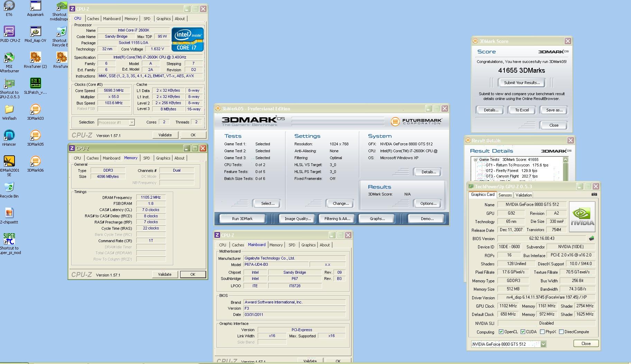The width and height of the screenshot is (631, 364).
Task: Open the GPU selection dropdown in GPU-Z
Action: coord(543,344)
